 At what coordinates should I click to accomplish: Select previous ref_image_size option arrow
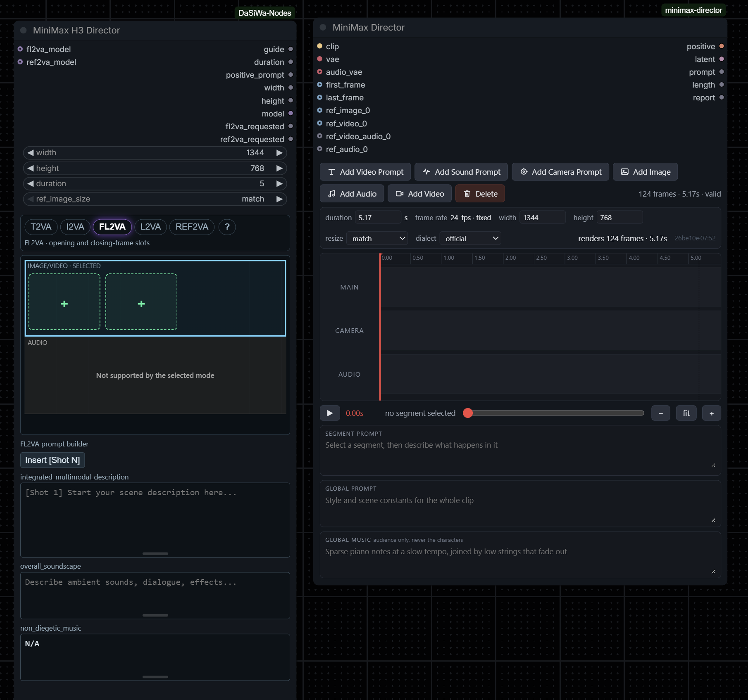[x=30, y=199]
